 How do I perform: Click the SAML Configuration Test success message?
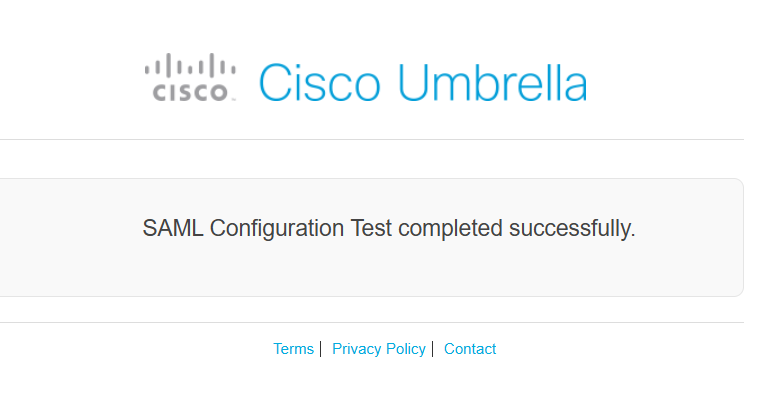coord(389,228)
